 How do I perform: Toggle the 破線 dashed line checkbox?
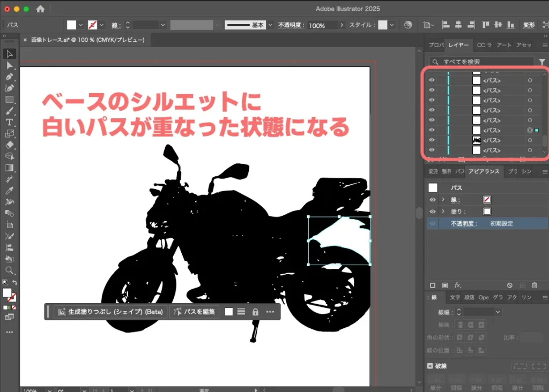(431, 366)
